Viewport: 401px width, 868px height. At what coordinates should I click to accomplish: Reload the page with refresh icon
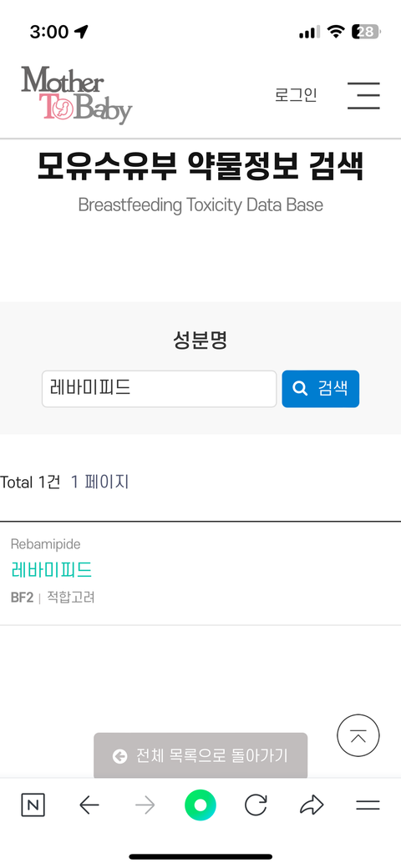point(256,805)
